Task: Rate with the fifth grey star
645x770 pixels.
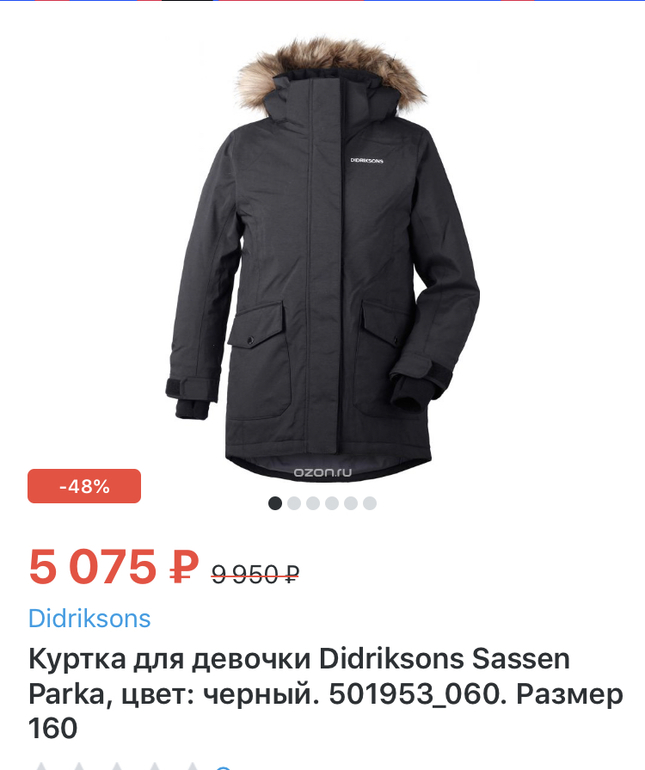Action: [x=192, y=766]
